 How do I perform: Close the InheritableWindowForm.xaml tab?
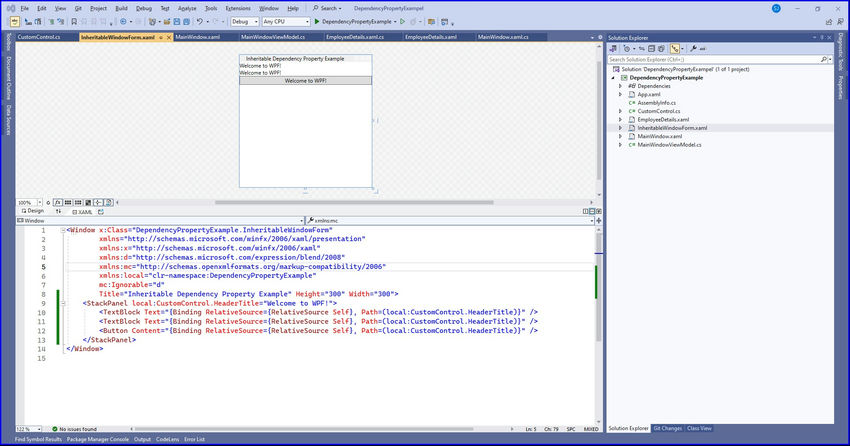[169, 37]
